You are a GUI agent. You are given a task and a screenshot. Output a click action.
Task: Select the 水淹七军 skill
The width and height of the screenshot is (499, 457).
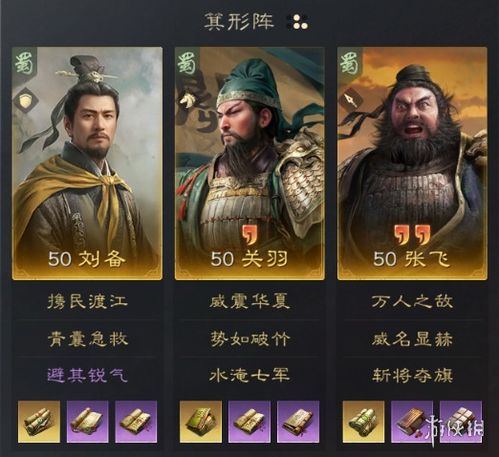pos(250,375)
